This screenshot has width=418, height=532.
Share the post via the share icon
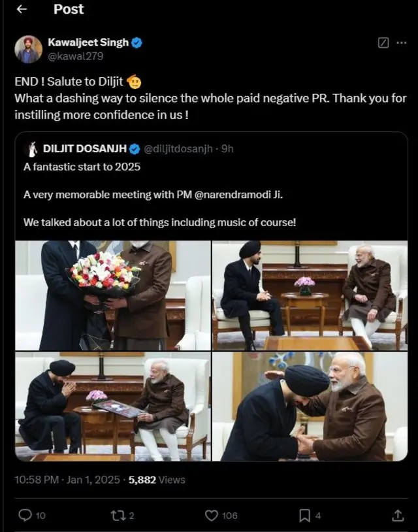click(399, 515)
